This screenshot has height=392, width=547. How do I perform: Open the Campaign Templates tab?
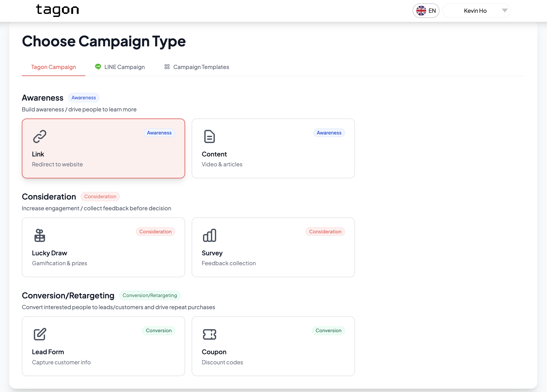click(x=201, y=67)
